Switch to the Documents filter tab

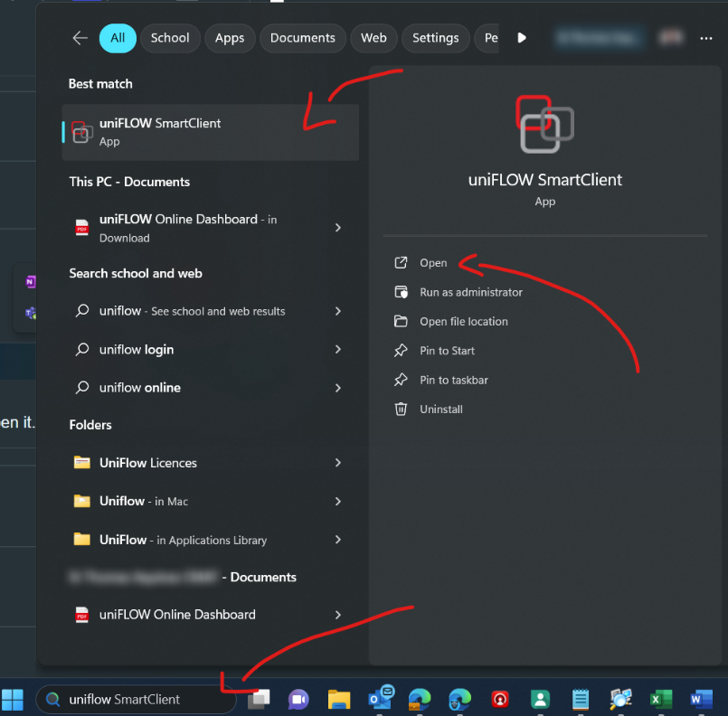[303, 38]
